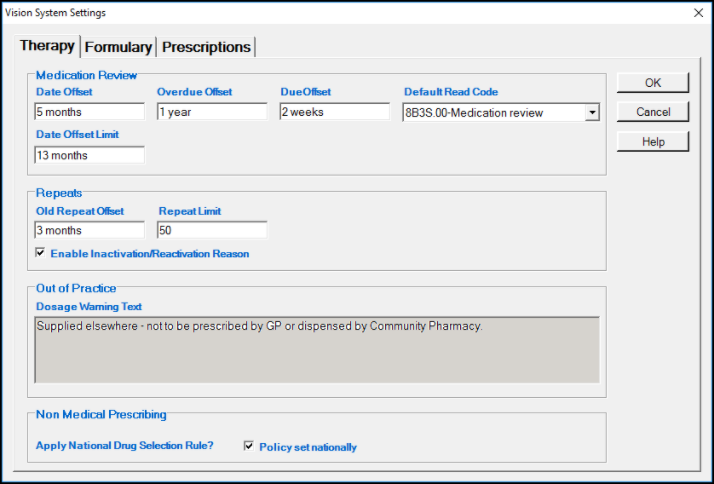The image size is (714, 484).
Task: Select the Date Offset Limit field
Action: [x=89, y=155]
